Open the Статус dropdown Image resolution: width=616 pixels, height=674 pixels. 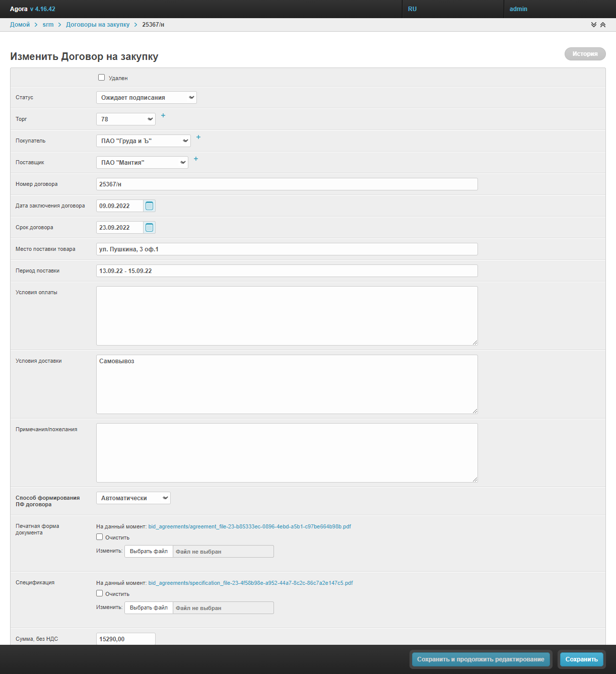point(146,98)
